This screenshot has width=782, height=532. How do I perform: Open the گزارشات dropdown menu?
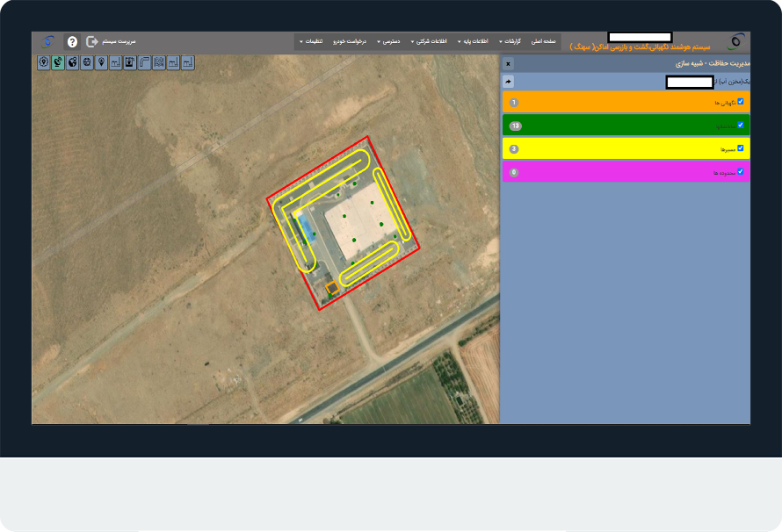pyautogui.click(x=511, y=41)
